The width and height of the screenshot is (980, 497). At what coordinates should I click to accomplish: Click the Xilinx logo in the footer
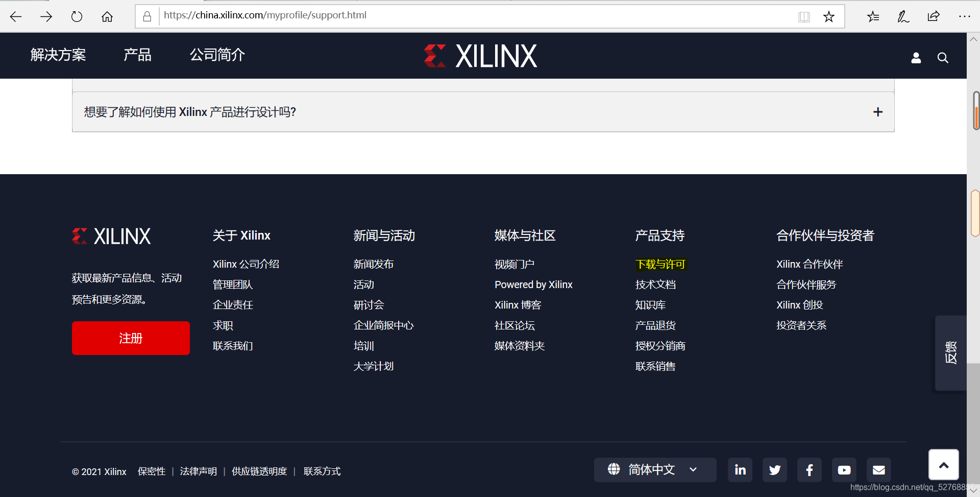click(111, 236)
